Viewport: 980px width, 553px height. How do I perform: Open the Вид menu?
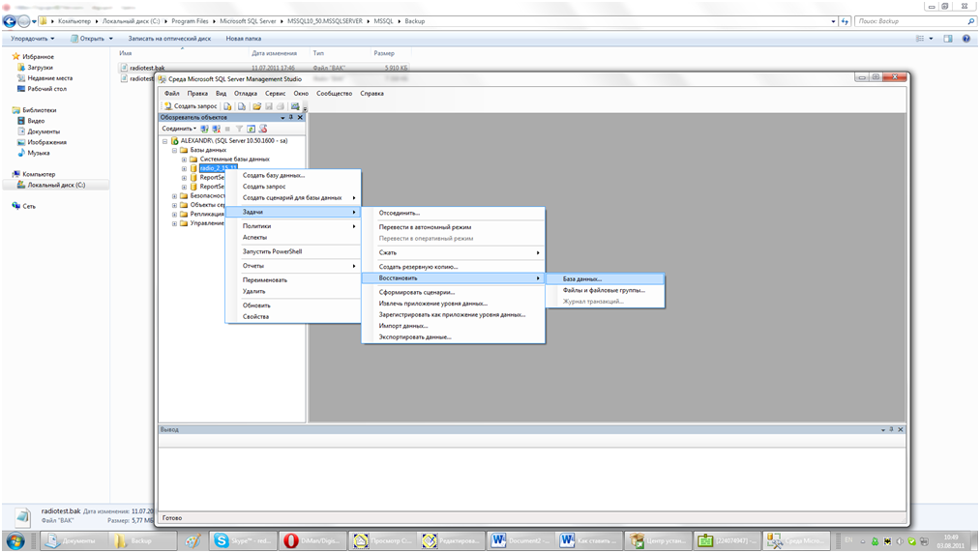pyautogui.click(x=222, y=94)
